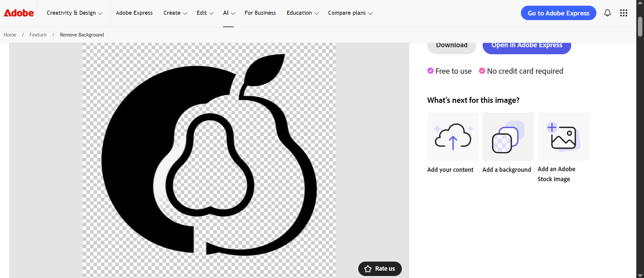Click the Adobe logo

coord(19,13)
